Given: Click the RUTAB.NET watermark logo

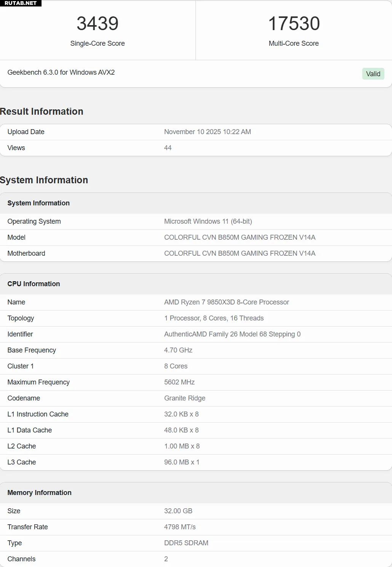Looking at the screenshot, I should pos(21,3).
